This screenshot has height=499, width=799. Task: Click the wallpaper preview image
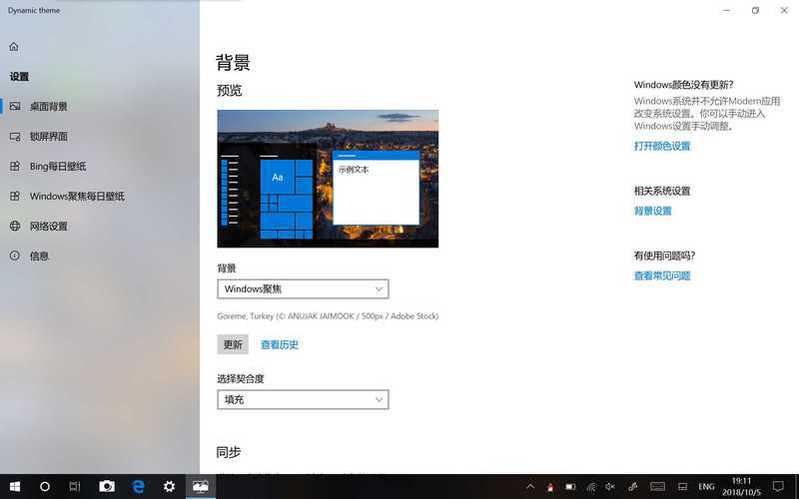pos(327,178)
